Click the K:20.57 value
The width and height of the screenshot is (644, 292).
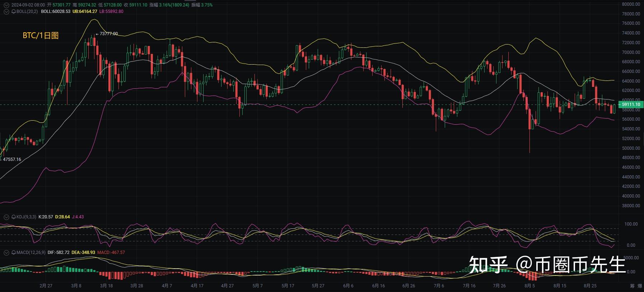46,217
